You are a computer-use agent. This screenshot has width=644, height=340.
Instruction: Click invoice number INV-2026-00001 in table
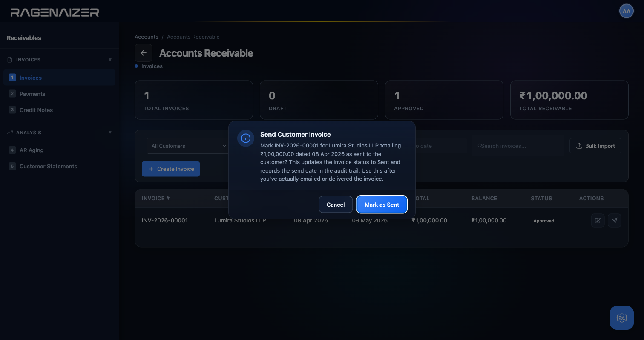point(165,220)
